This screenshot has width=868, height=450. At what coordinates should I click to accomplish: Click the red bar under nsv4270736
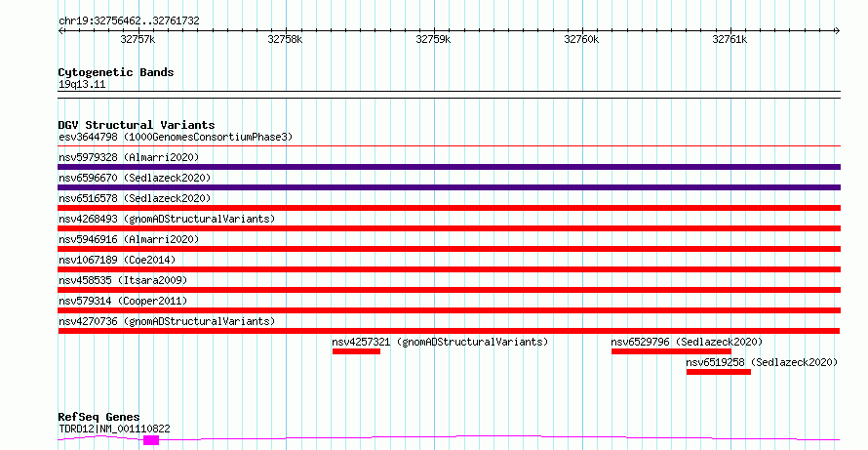449,331
